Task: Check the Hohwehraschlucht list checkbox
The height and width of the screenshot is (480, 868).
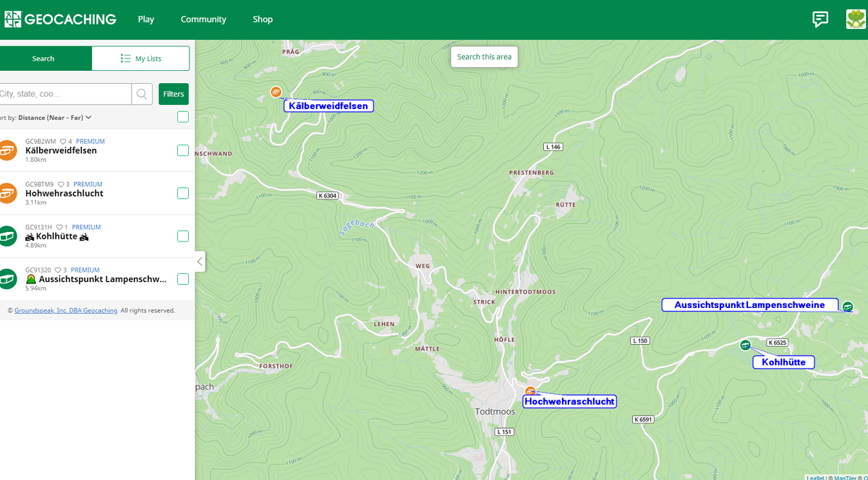Action: click(x=183, y=193)
